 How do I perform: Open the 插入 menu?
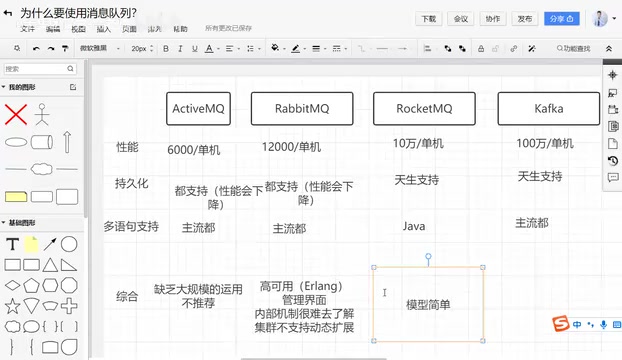pos(104,29)
